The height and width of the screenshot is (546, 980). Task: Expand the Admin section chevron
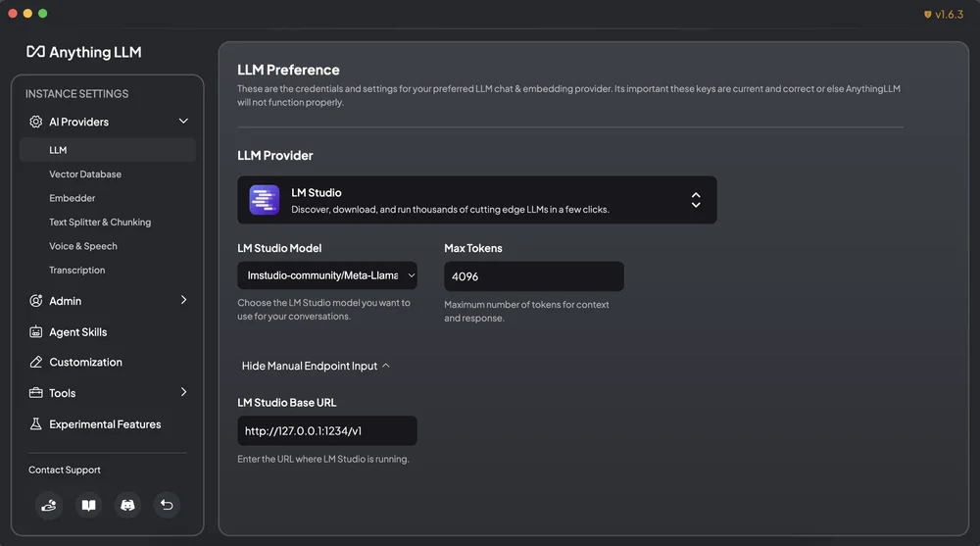(x=183, y=300)
